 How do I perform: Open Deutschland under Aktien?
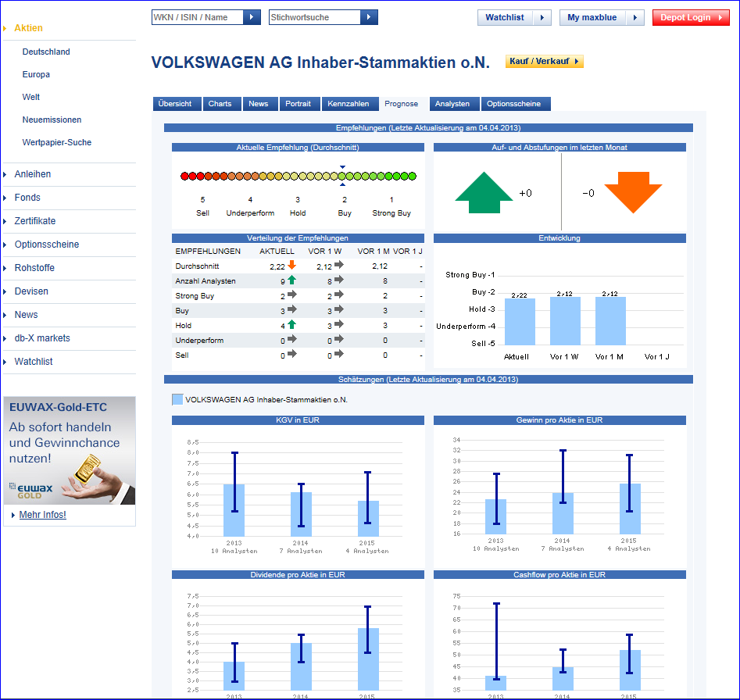pos(46,52)
